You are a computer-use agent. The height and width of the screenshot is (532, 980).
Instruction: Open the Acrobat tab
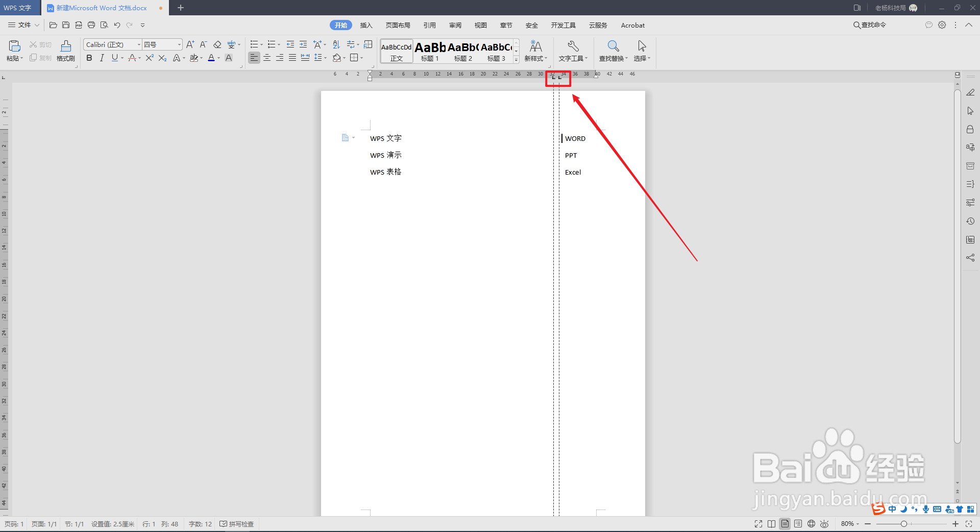[x=632, y=25]
